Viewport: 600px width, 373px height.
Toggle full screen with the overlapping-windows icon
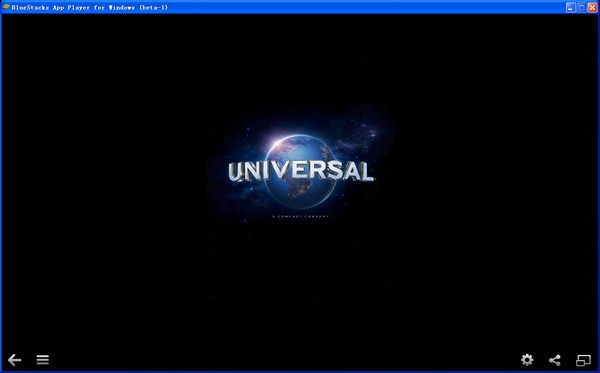pyautogui.click(x=583, y=360)
